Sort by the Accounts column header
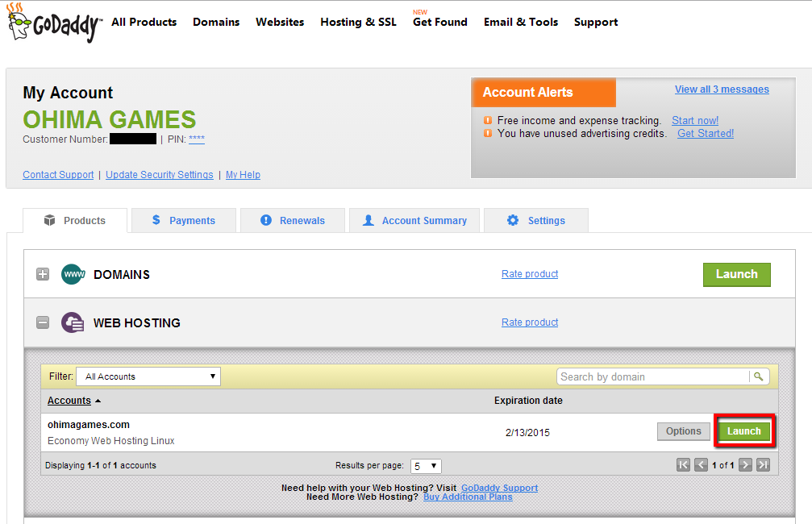Screen dimensions: 812x524 pyautogui.click(x=69, y=400)
